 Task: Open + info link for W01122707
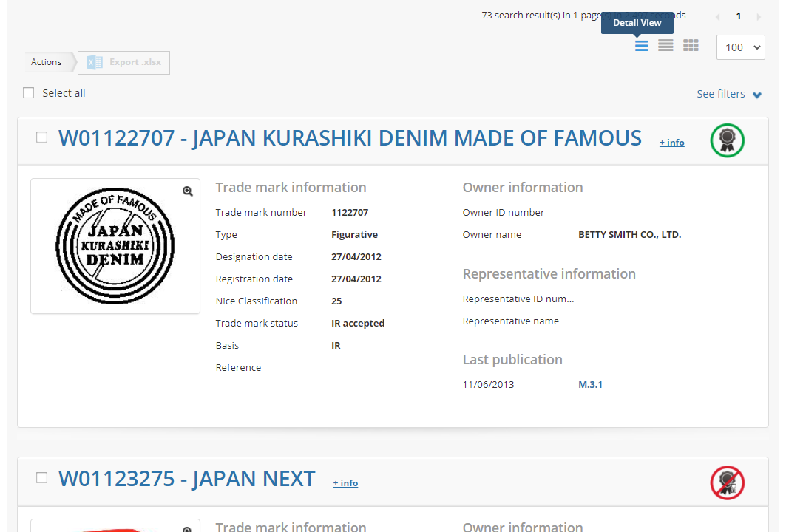(x=671, y=143)
